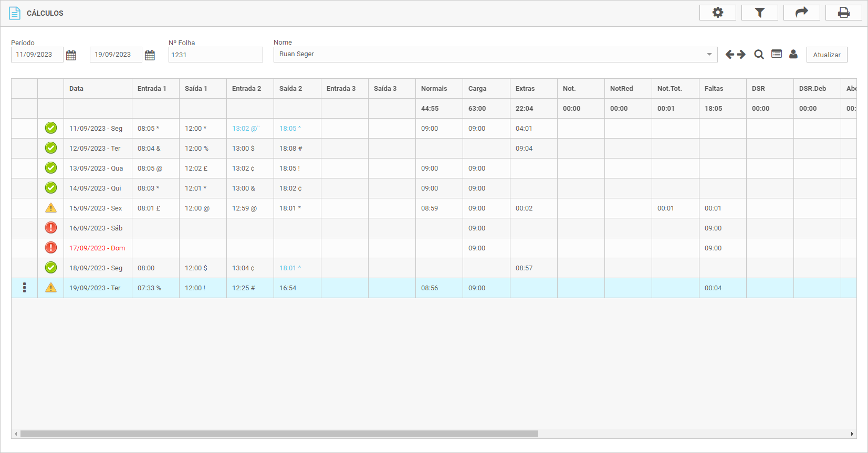Open the end date calendar picker
The image size is (868, 453).
pyautogui.click(x=150, y=55)
